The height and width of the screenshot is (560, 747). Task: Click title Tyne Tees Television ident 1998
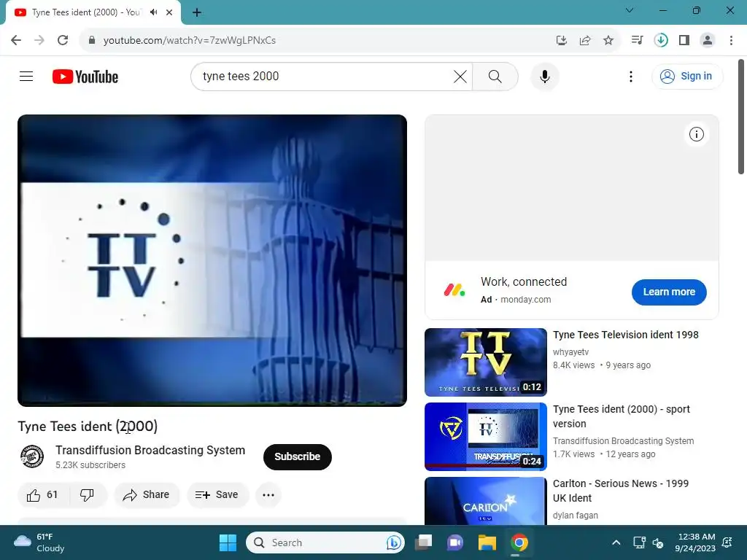coord(625,335)
